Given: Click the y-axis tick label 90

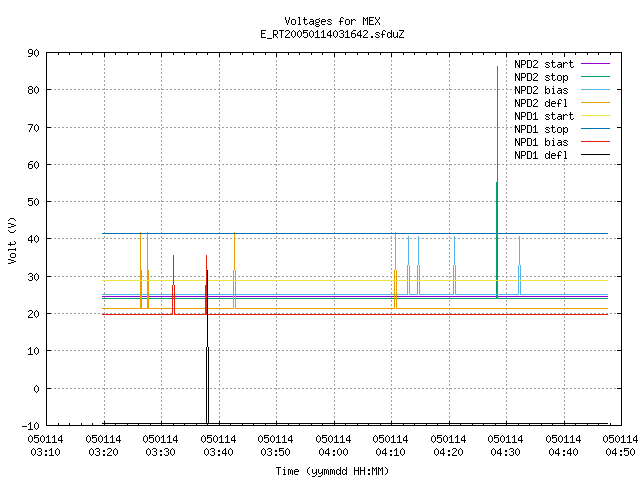Looking at the screenshot, I should pyautogui.click(x=34, y=53).
